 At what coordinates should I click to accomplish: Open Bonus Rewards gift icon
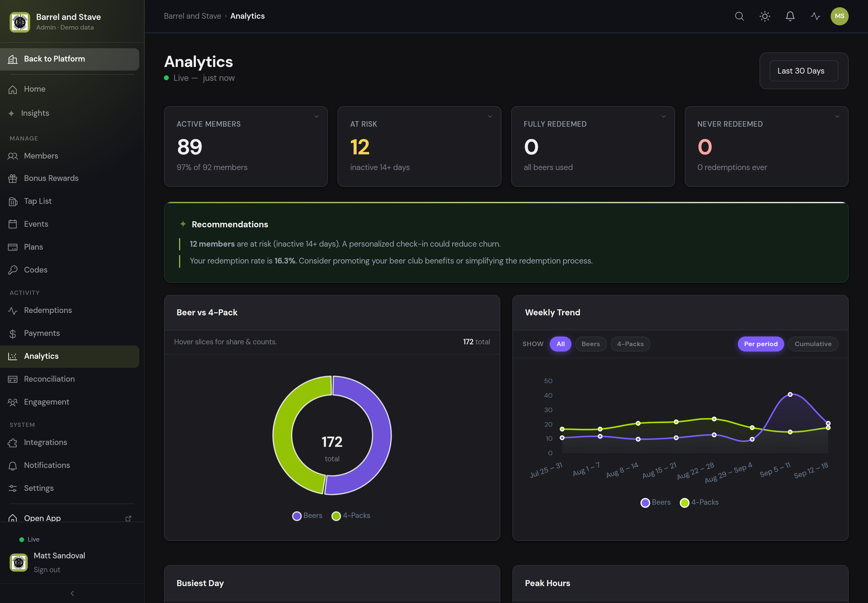coord(13,178)
